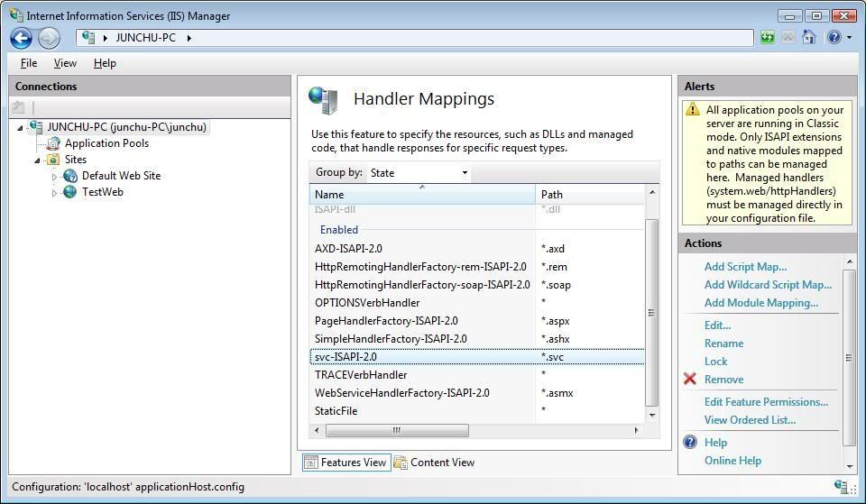Click the Handler Mappings header icon
Image resolution: width=866 pixels, height=504 pixels.
pyautogui.click(x=323, y=100)
